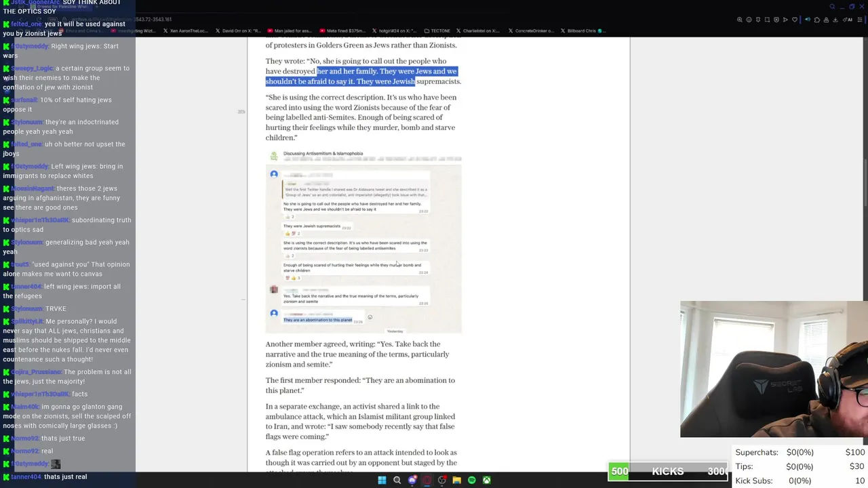
Task: Bookmark the page with the heart icon
Action: [794, 20]
